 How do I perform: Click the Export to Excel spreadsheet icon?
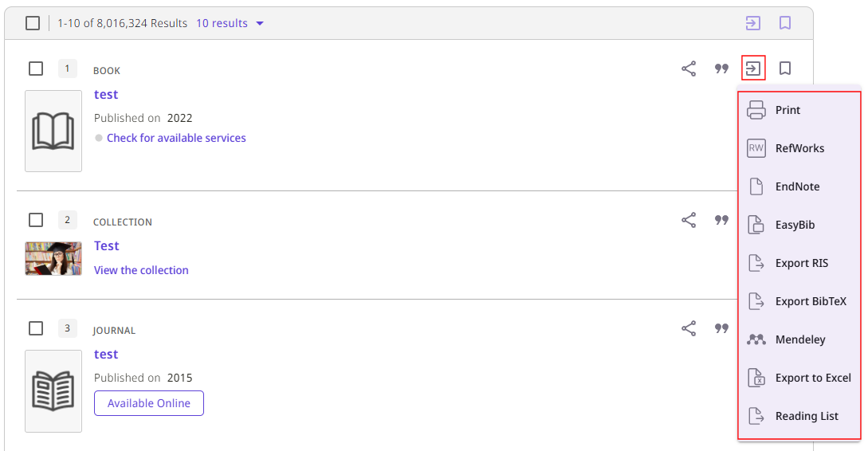click(756, 378)
